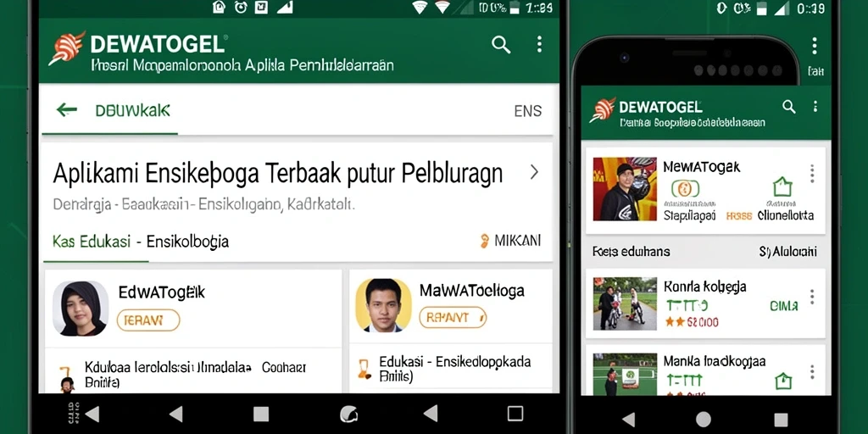Tap the Stapilagad label in MewATogak card
This screenshot has height=434, width=868.
point(689,216)
